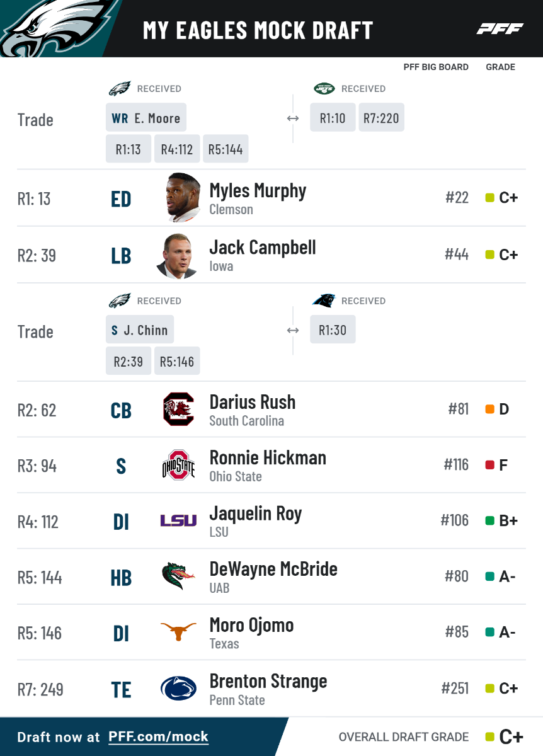Click the orange D grade swatch
This screenshot has height=756, width=543.
coord(489,409)
